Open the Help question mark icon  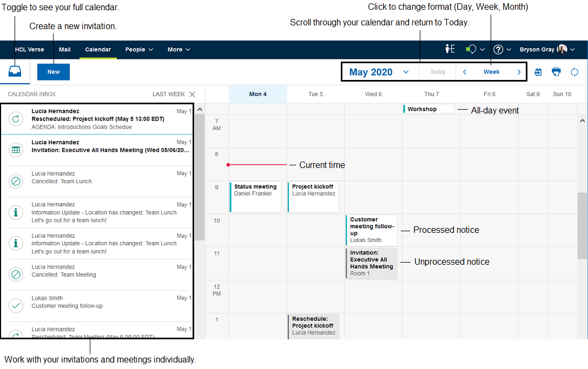click(499, 49)
